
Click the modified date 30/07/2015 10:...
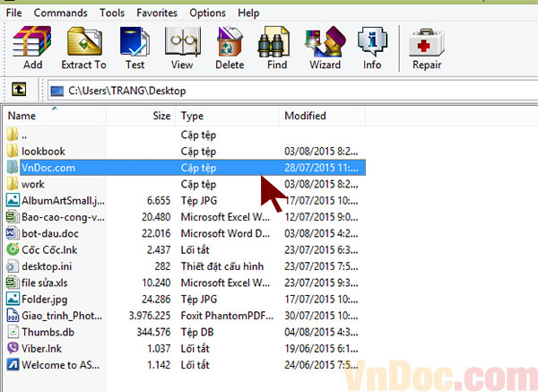[321, 316]
